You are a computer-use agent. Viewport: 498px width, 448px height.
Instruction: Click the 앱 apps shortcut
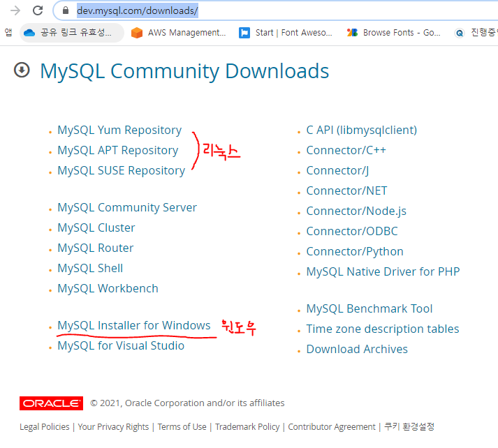[x=8, y=33]
